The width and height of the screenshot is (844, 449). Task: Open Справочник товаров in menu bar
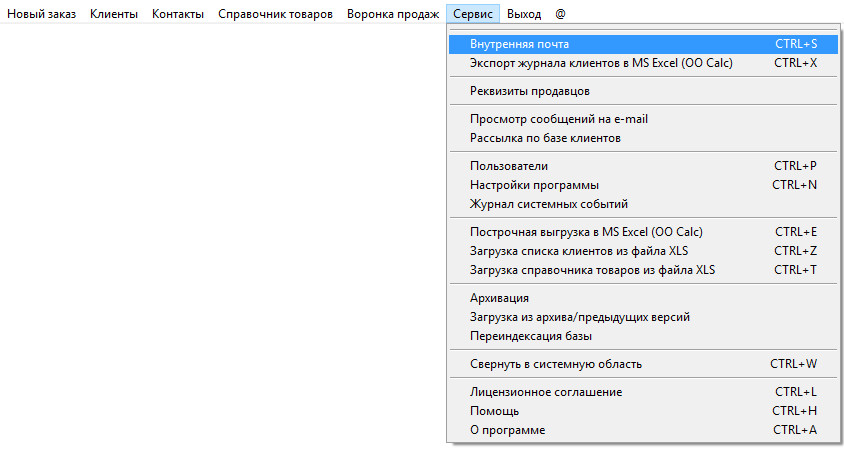coord(275,14)
